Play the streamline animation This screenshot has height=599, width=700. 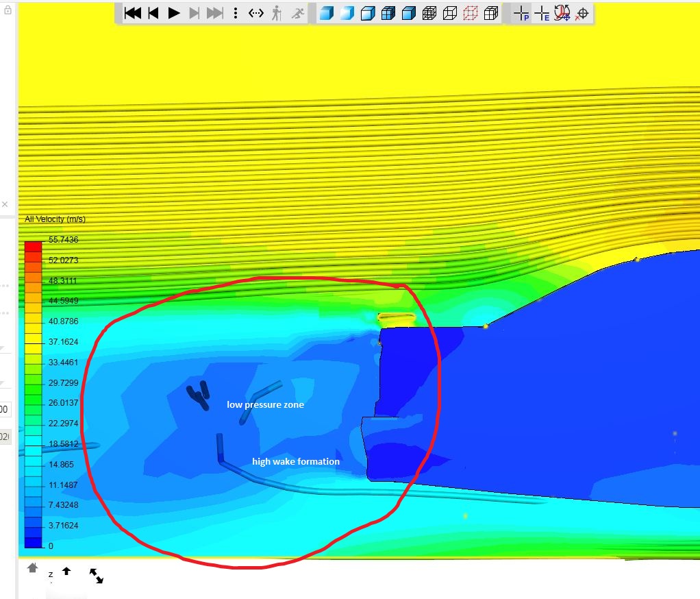pos(174,13)
